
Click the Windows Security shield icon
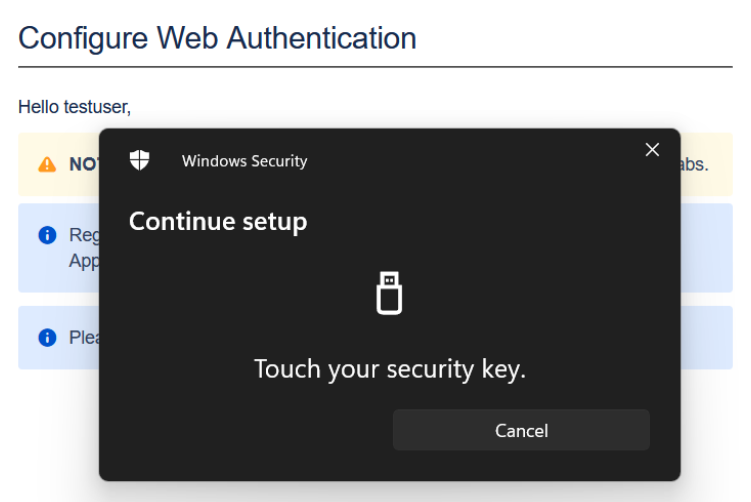click(x=140, y=160)
